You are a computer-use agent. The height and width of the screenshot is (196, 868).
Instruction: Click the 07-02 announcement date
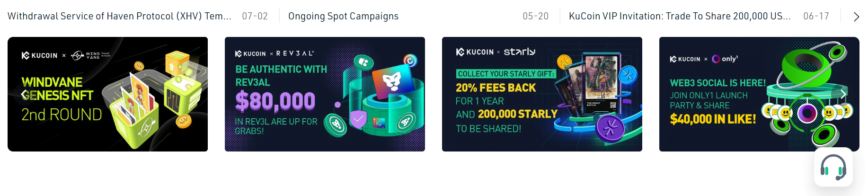[x=255, y=16]
